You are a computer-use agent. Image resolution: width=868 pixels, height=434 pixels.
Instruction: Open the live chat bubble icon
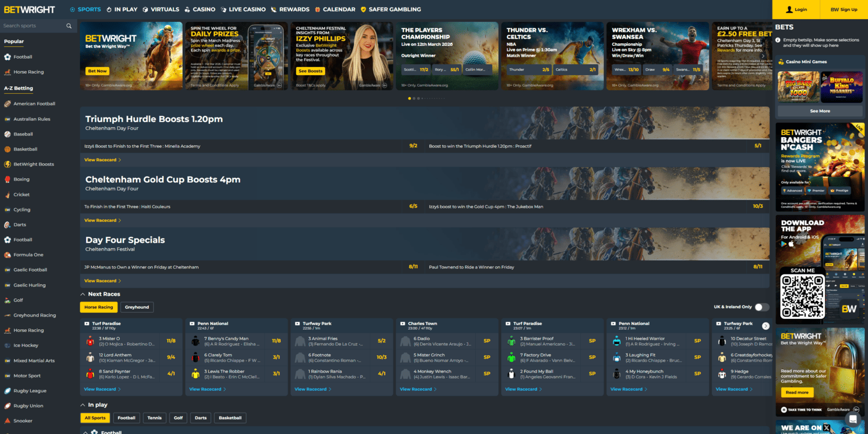[852, 419]
